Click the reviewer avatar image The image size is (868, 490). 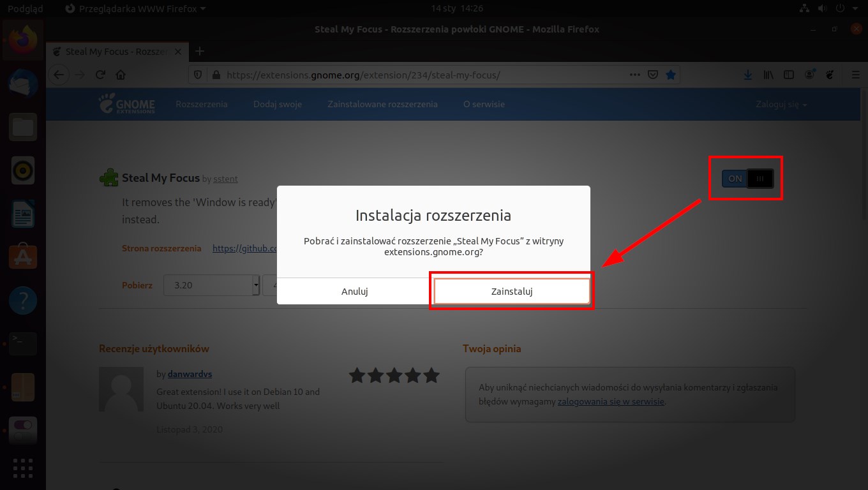(x=121, y=389)
